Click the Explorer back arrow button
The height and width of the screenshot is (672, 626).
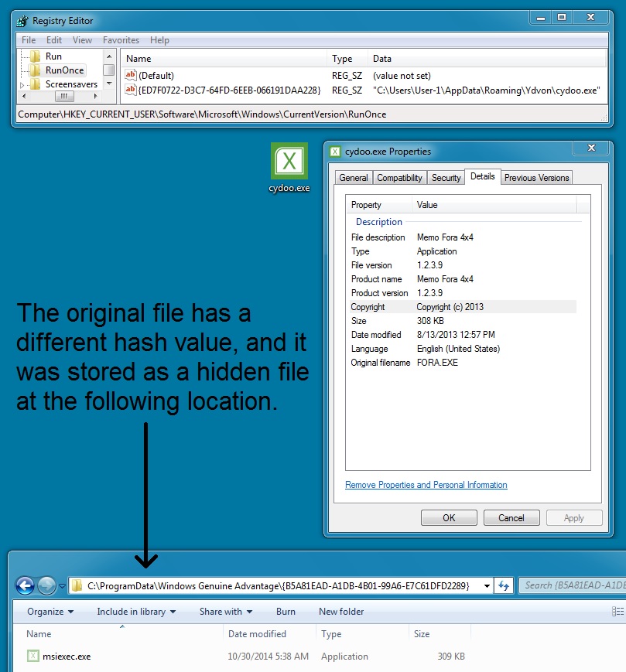tap(25, 585)
